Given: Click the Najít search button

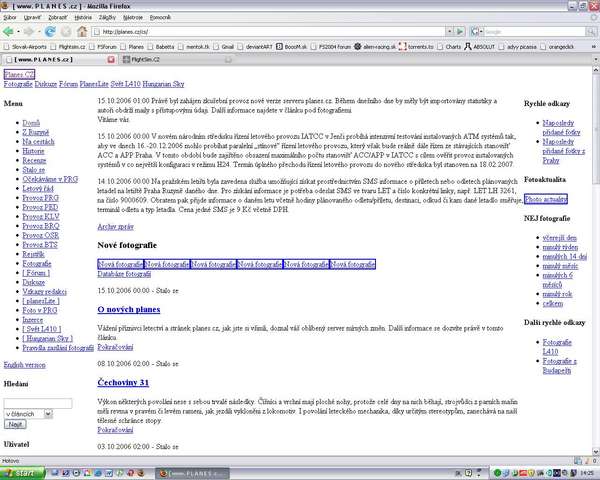Looking at the screenshot, I should click(x=15, y=424).
